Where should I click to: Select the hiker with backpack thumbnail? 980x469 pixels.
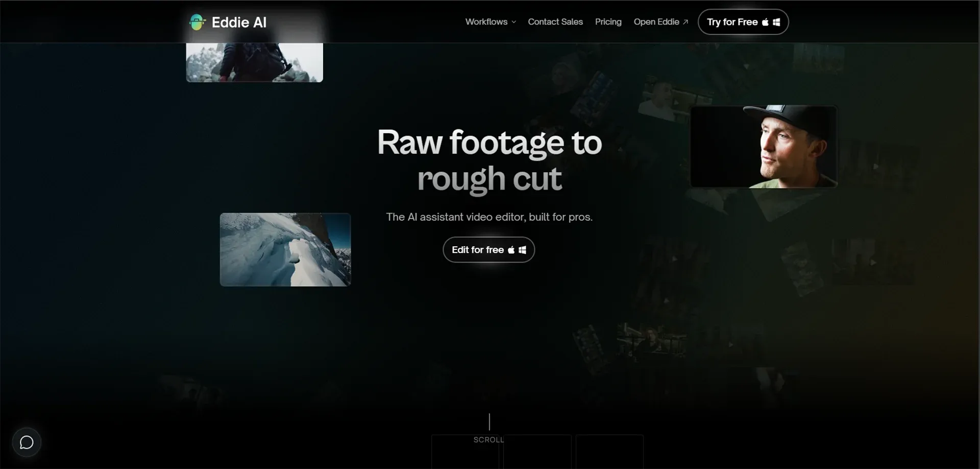coord(254,62)
